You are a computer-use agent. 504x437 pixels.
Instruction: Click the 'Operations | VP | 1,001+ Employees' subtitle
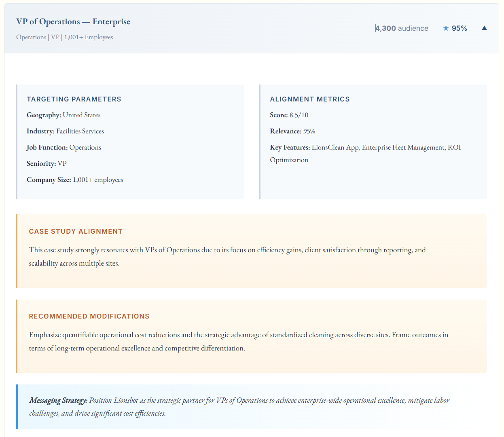[x=65, y=37]
